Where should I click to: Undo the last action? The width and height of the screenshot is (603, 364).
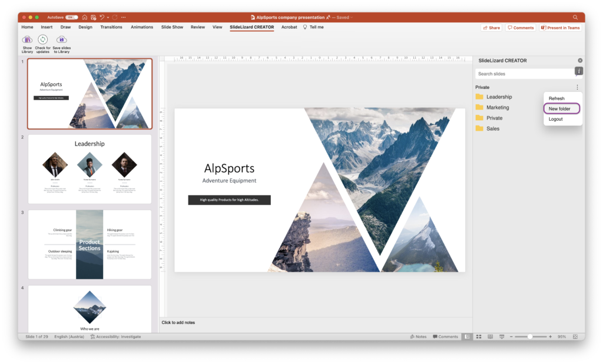102,17
